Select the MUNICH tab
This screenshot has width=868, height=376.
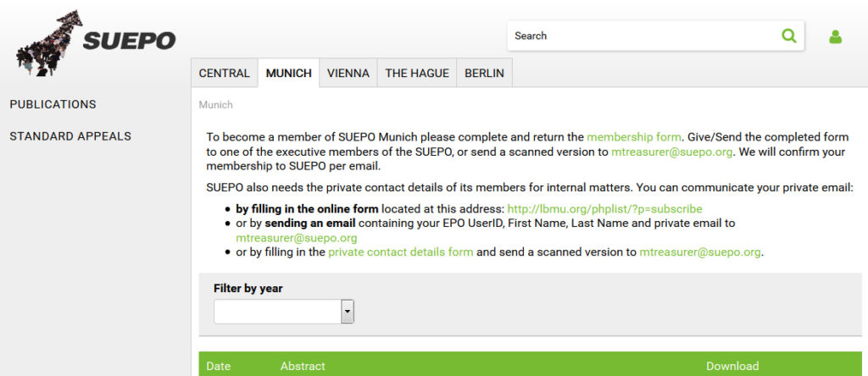coord(289,74)
